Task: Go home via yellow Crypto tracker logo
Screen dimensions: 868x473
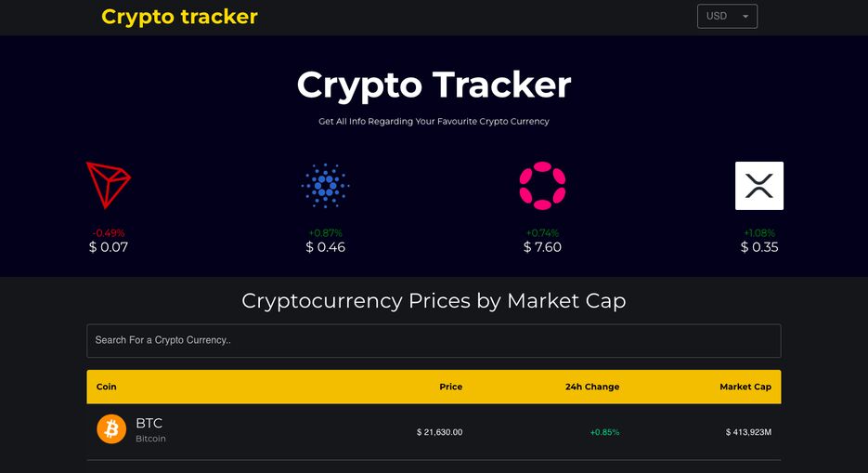Action: [179, 17]
